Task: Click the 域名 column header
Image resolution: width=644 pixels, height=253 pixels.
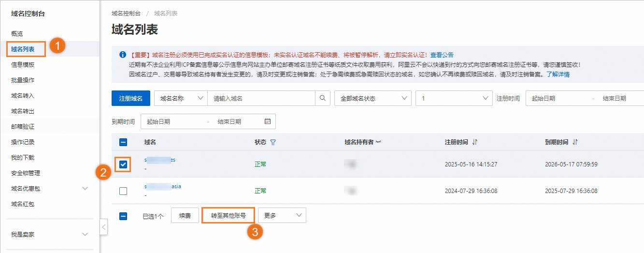Action: pyautogui.click(x=150, y=142)
